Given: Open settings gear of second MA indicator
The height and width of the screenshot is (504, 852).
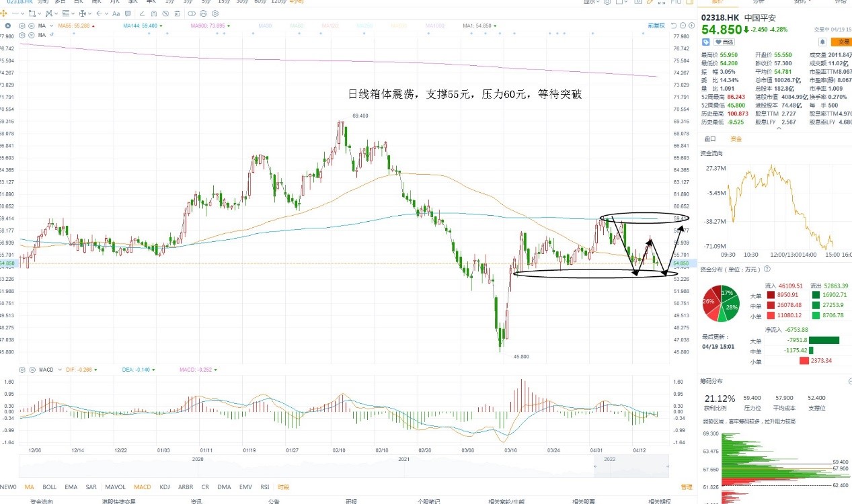Looking at the screenshot, I should coord(22,34).
